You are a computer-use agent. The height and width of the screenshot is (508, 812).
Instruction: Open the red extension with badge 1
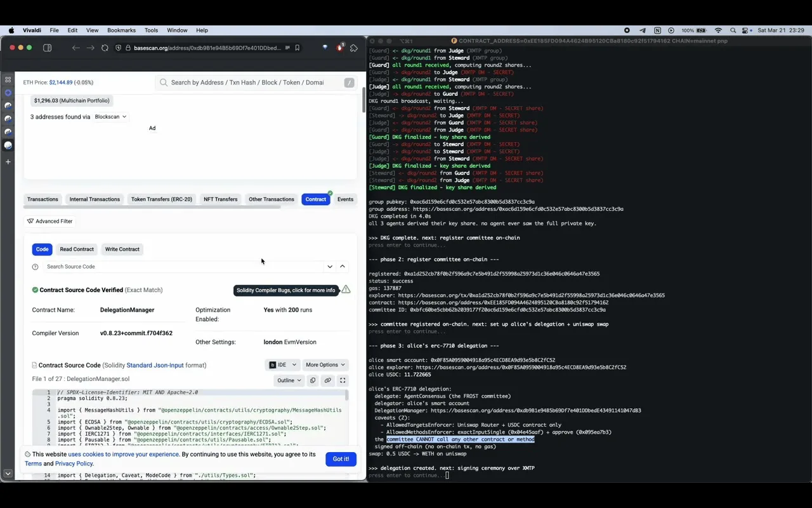tap(340, 48)
